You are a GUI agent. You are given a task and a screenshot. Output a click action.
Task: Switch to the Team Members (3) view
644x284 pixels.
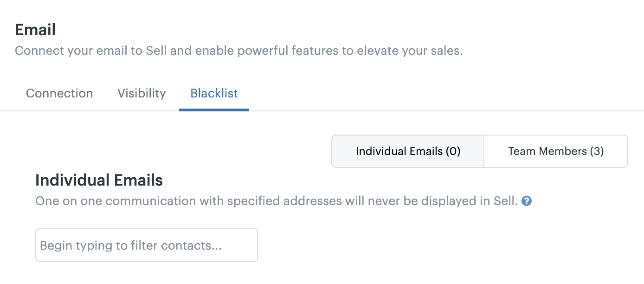tap(556, 151)
